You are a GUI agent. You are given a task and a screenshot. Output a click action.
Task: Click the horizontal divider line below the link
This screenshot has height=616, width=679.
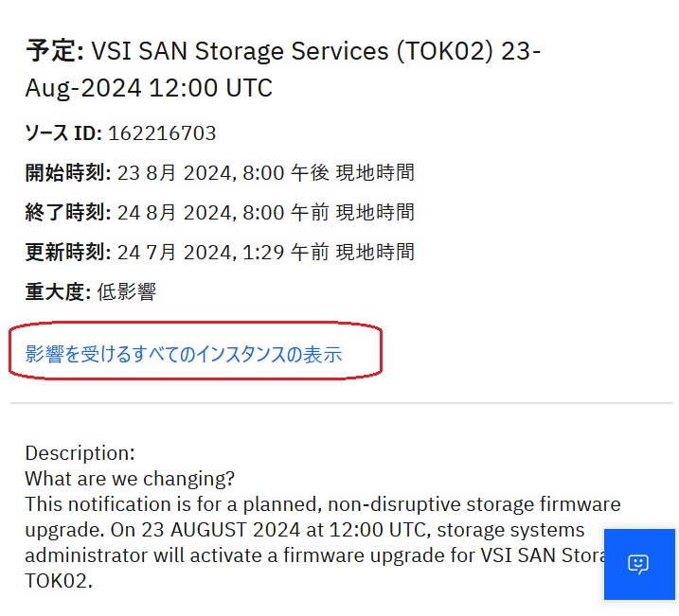[342, 403]
